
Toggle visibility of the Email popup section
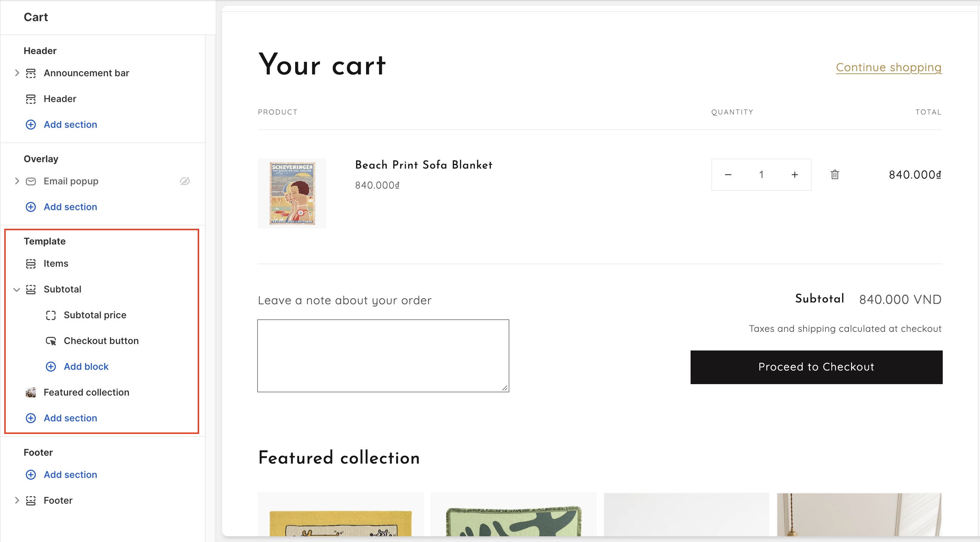click(185, 181)
